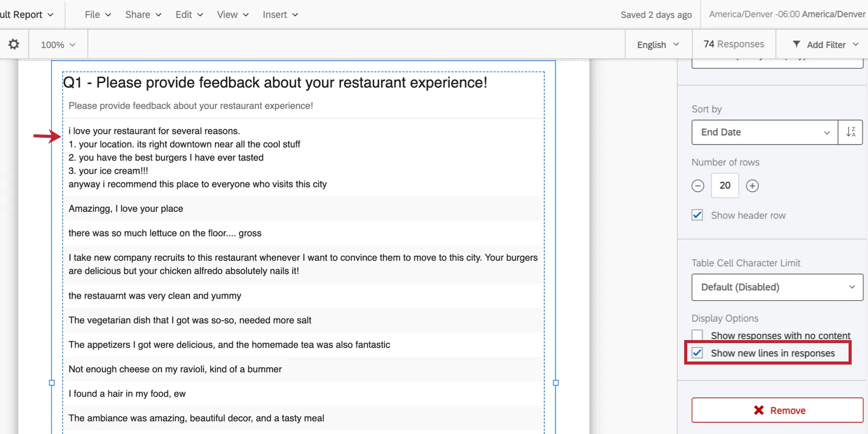
Task: Click the red X Remove icon
Action: pyautogui.click(x=759, y=411)
